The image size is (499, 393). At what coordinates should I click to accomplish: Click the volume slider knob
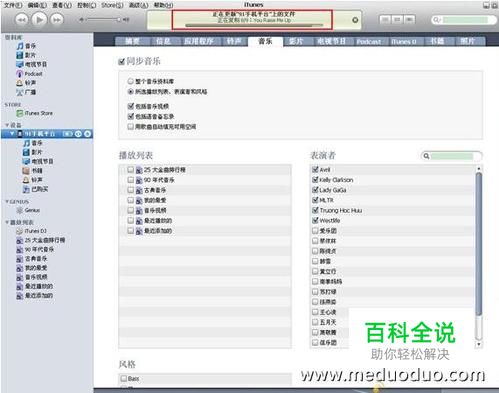tap(119, 20)
